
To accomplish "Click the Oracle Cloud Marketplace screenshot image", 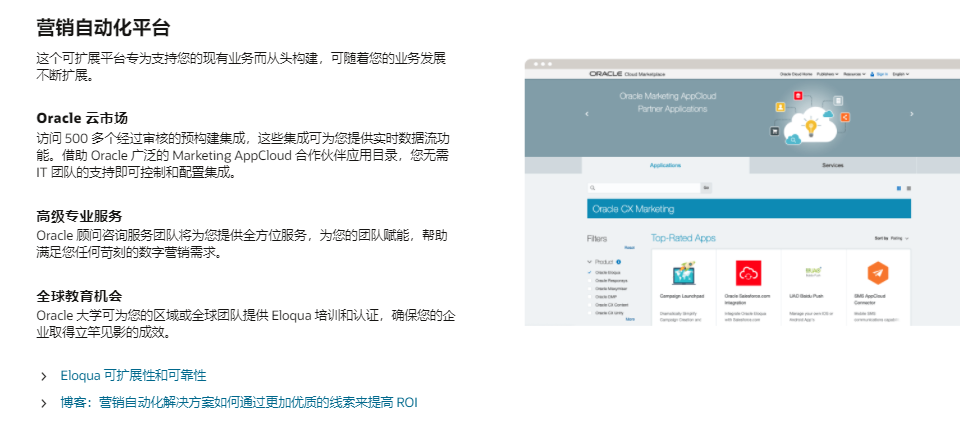I will coord(742,192).
